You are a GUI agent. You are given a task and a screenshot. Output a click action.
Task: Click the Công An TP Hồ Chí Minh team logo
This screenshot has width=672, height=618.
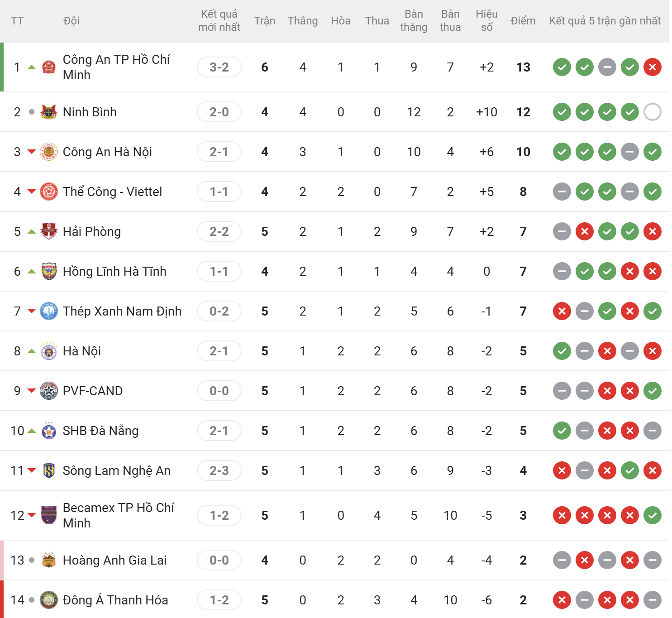(49, 67)
